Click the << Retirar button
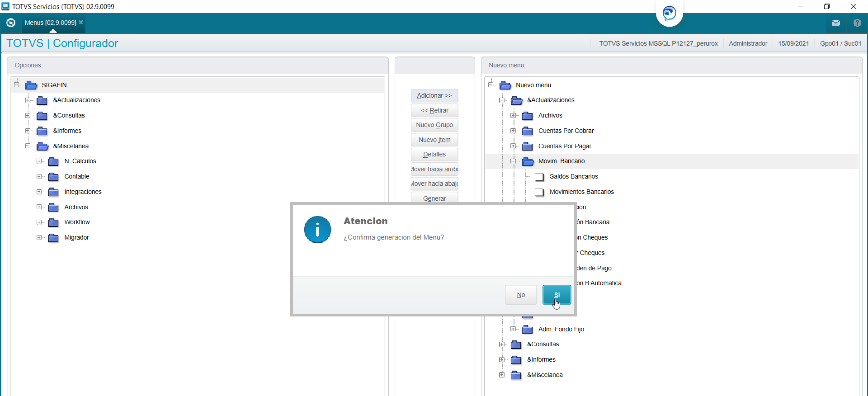Viewport: 868px width, 396px height. coord(434,110)
